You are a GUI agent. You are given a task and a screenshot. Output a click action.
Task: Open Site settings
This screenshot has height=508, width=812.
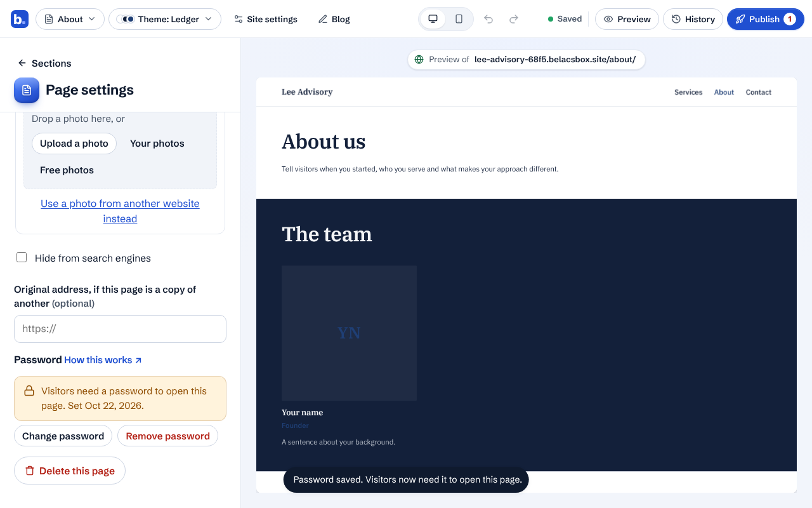pos(265,19)
